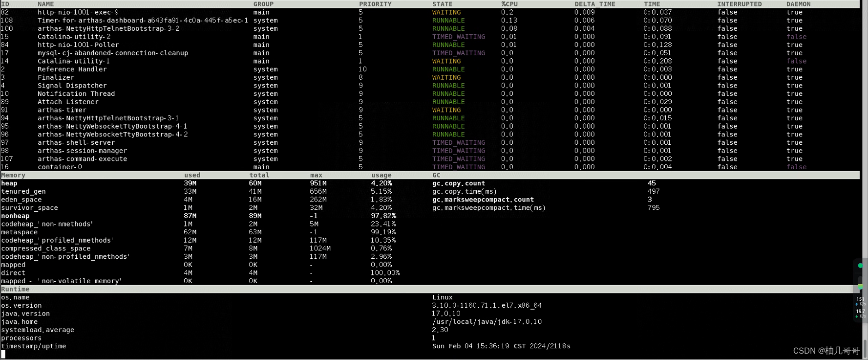
Task: Click the terminal vertical scrollbar thumb
Action: tap(865, 349)
